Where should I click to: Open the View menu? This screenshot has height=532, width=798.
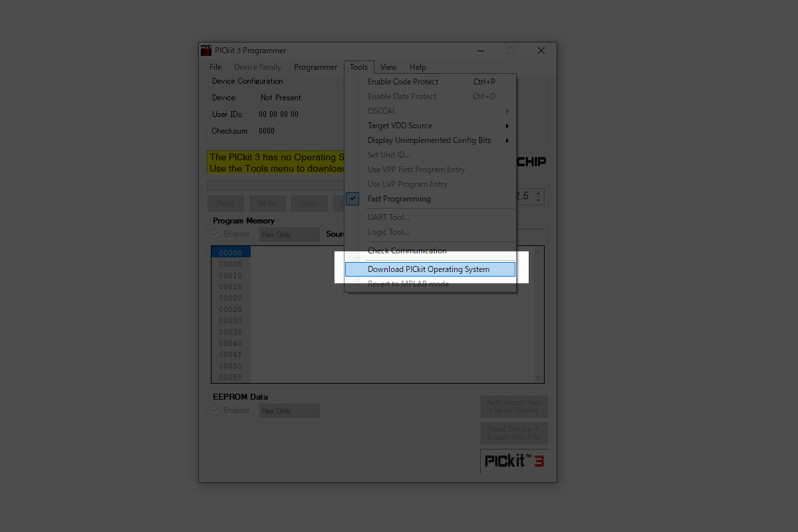point(388,67)
